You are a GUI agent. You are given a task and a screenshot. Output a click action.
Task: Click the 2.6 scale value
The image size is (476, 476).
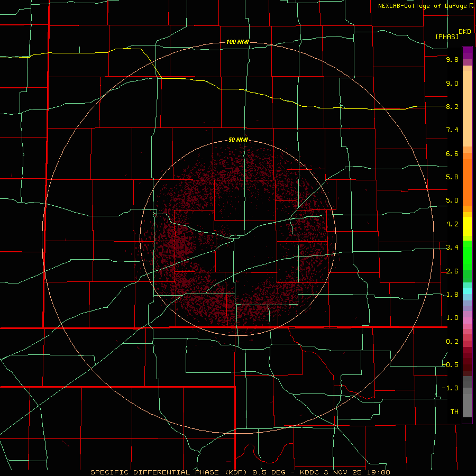coord(452,271)
